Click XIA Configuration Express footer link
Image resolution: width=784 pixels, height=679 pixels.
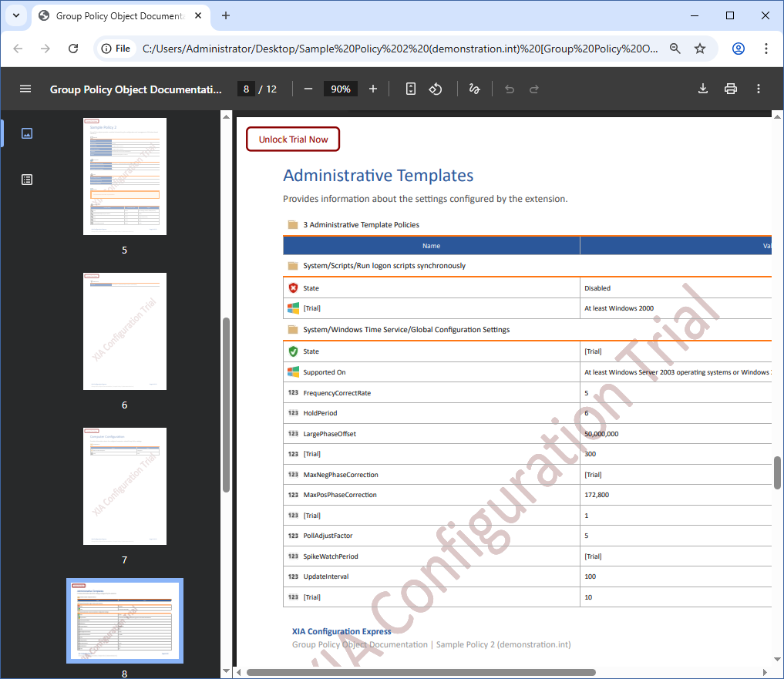pyautogui.click(x=342, y=631)
